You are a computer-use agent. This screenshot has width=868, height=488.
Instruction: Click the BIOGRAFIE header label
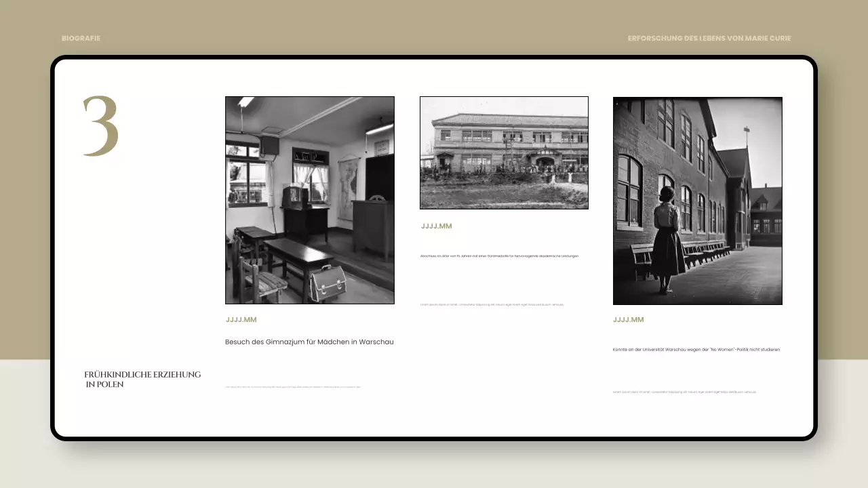81,39
